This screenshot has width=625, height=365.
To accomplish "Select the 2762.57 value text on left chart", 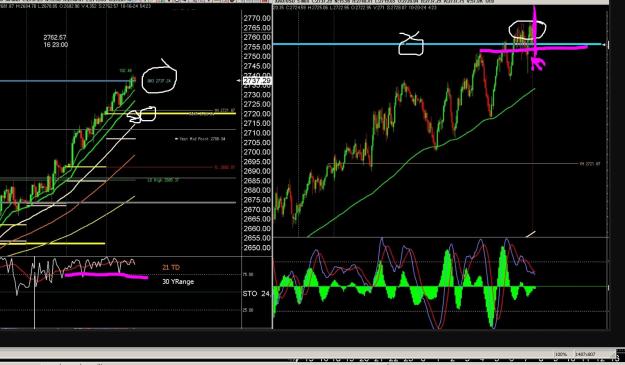I will click(55, 37).
